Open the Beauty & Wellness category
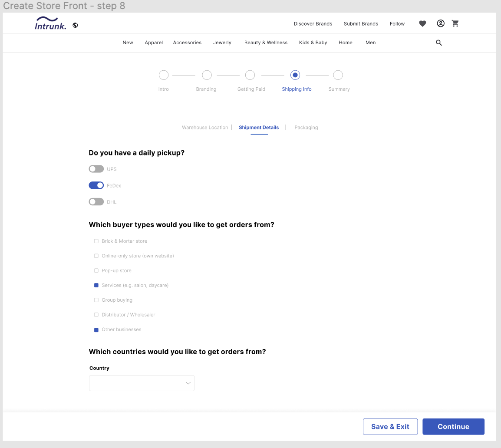The width and height of the screenshot is (501, 448). tap(266, 43)
